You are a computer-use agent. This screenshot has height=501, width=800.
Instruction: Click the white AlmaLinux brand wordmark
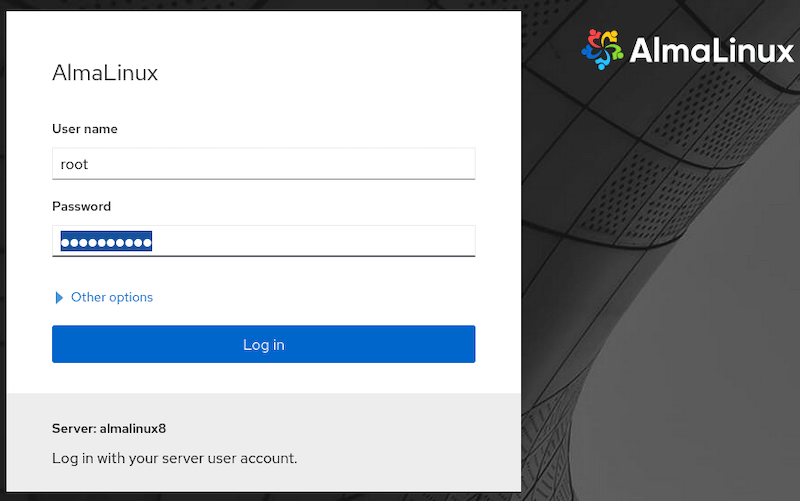712,51
